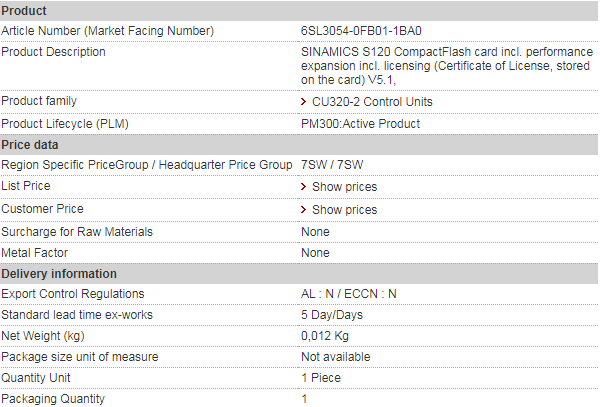The width and height of the screenshot is (600, 407).
Task: Click the Product section header
Action: (x=299, y=11)
